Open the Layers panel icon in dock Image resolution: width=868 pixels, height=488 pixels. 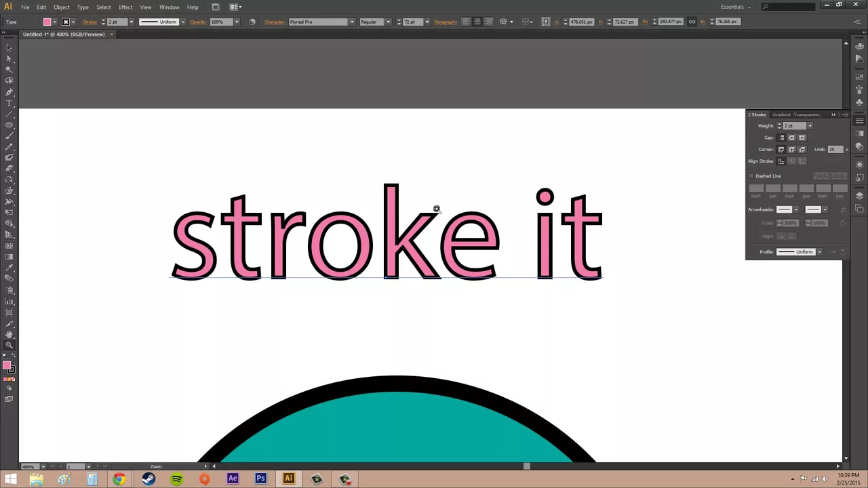[x=859, y=195]
